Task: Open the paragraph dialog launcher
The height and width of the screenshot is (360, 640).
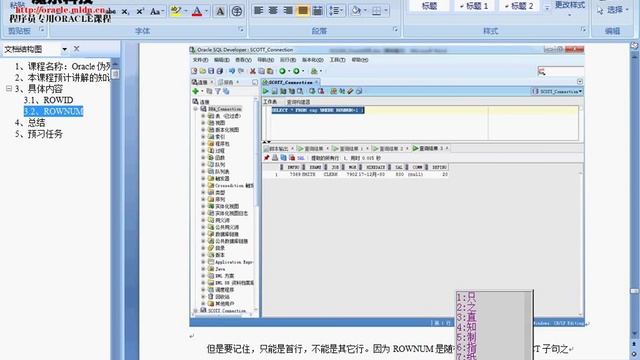Action: [395, 29]
